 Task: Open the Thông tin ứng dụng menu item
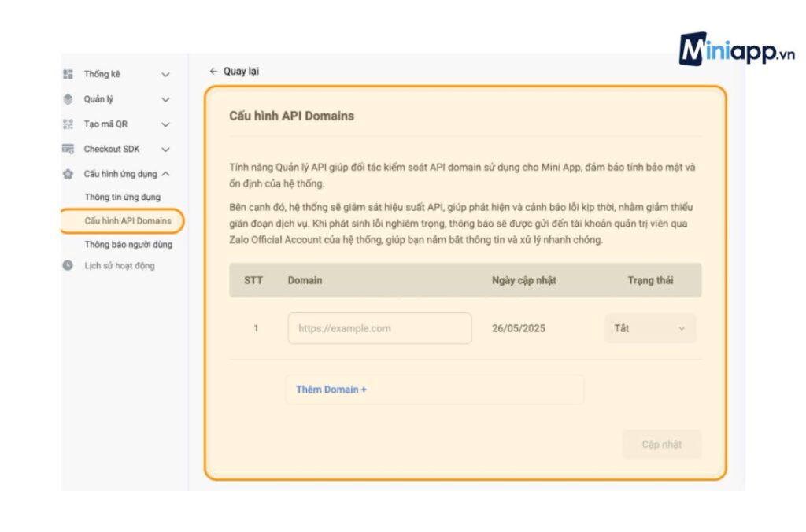pos(122,197)
